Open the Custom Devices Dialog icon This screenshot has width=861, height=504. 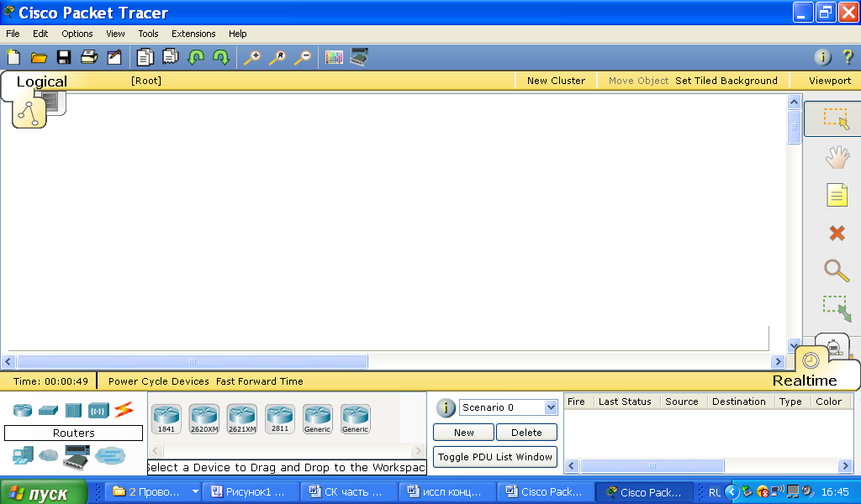pos(358,57)
